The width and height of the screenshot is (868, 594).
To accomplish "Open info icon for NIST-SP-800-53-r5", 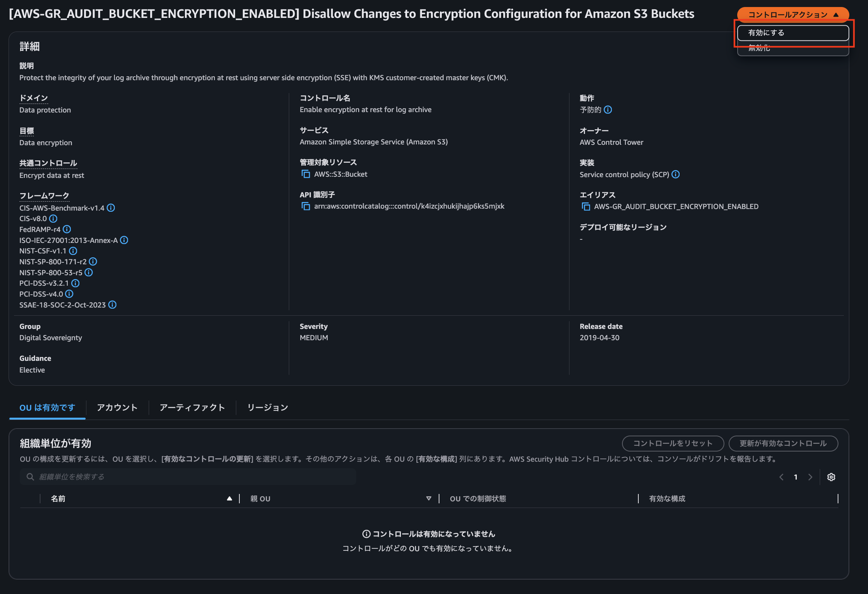I will pyautogui.click(x=89, y=272).
